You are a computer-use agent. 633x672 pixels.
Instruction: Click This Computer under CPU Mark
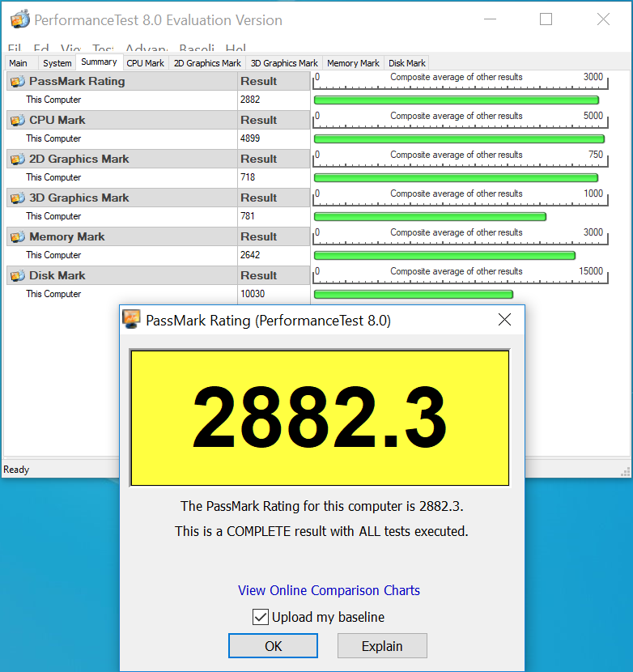pyautogui.click(x=53, y=138)
